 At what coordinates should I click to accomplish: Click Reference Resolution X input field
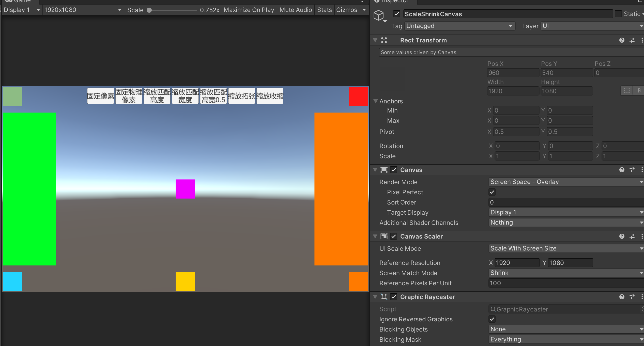pyautogui.click(x=517, y=263)
